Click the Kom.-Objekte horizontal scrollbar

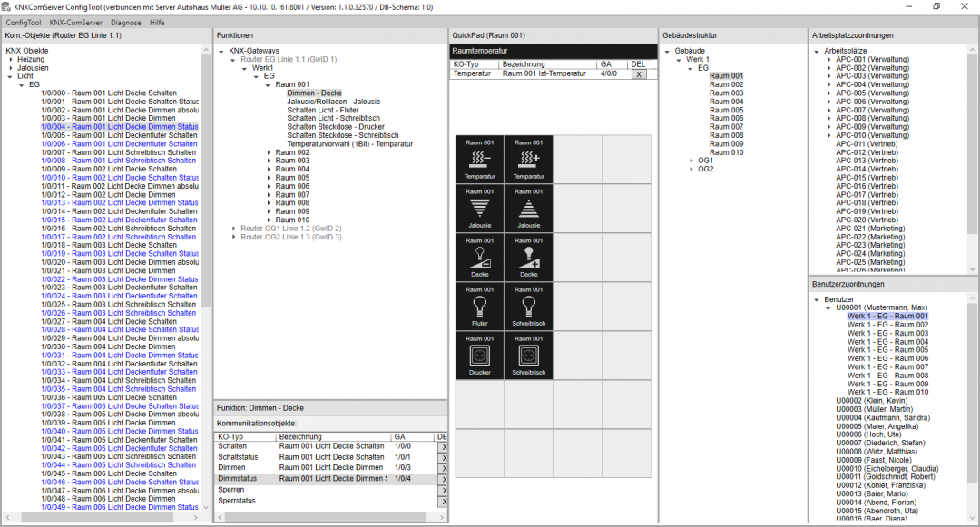tap(104, 518)
